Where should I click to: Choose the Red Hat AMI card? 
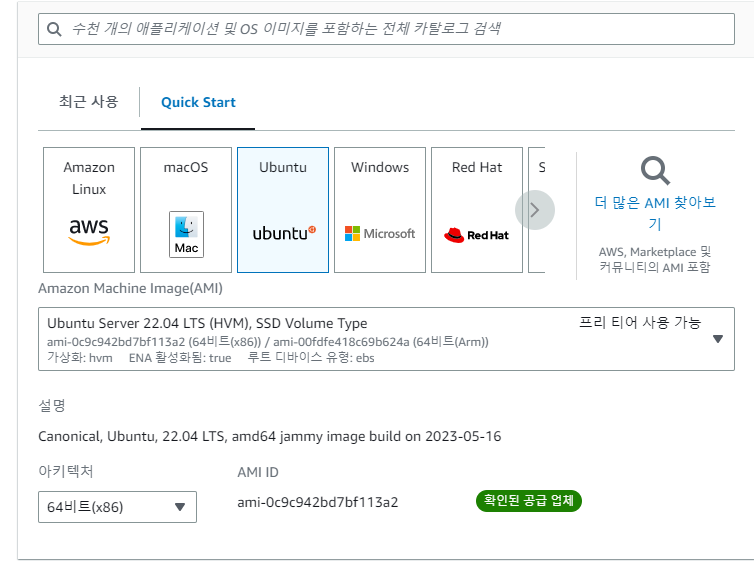point(477,210)
